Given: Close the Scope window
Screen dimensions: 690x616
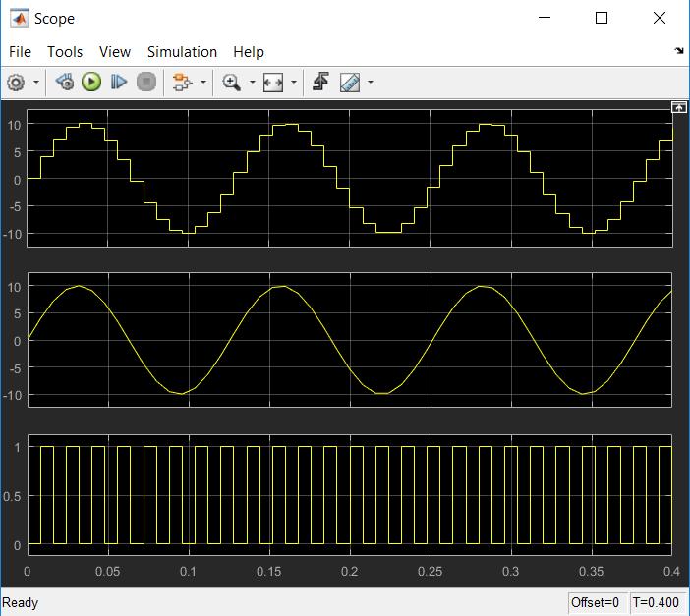Looking at the screenshot, I should click(x=660, y=18).
